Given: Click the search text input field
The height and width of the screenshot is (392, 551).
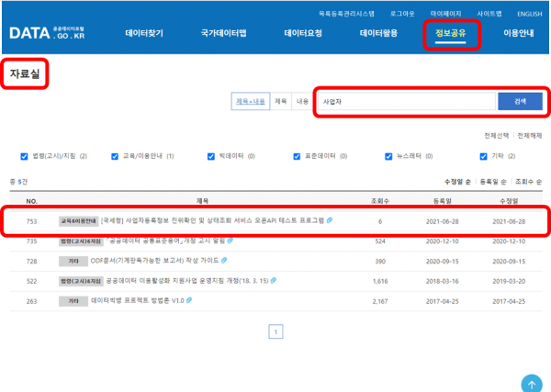Looking at the screenshot, I should tap(404, 101).
